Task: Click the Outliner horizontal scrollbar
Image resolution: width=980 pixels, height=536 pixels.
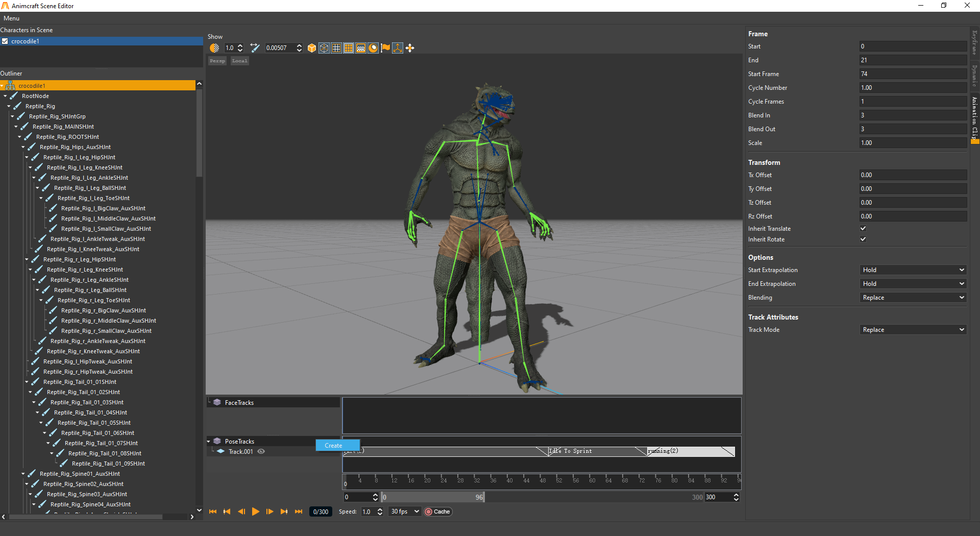Action: tap(86, 517)
